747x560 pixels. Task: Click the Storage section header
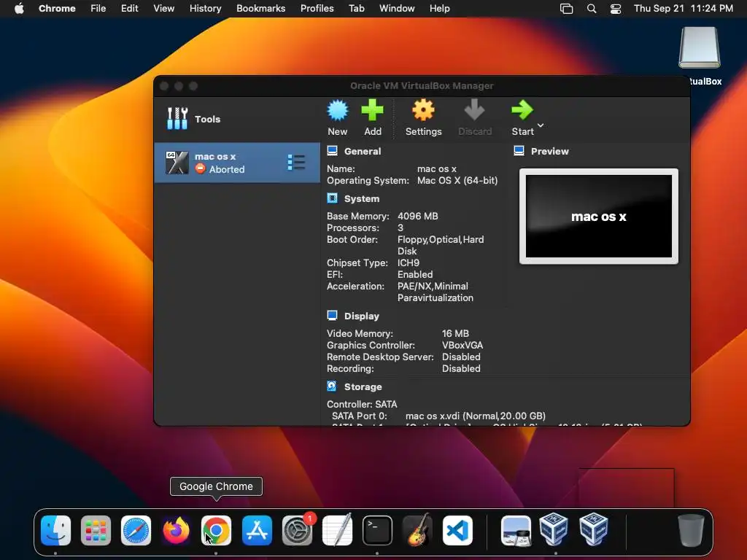click(363, 386)
